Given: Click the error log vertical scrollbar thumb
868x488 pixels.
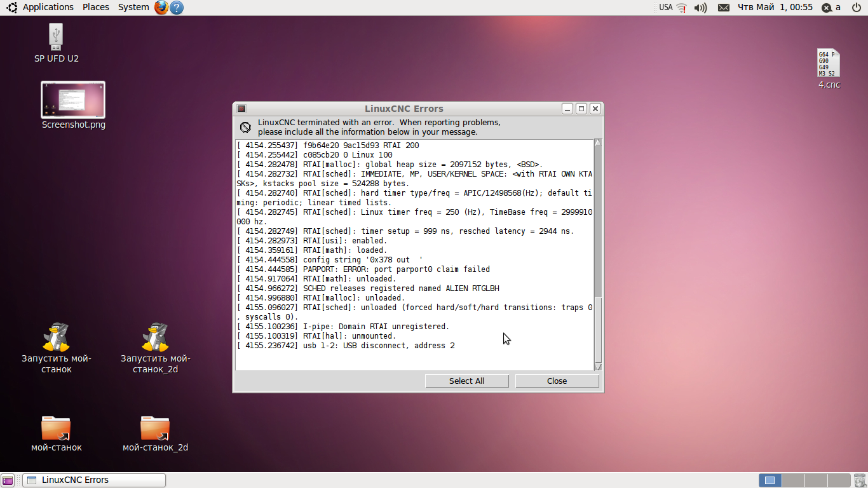Looking at the screenshot, I should pyautogui.click(x=598, y=329).
